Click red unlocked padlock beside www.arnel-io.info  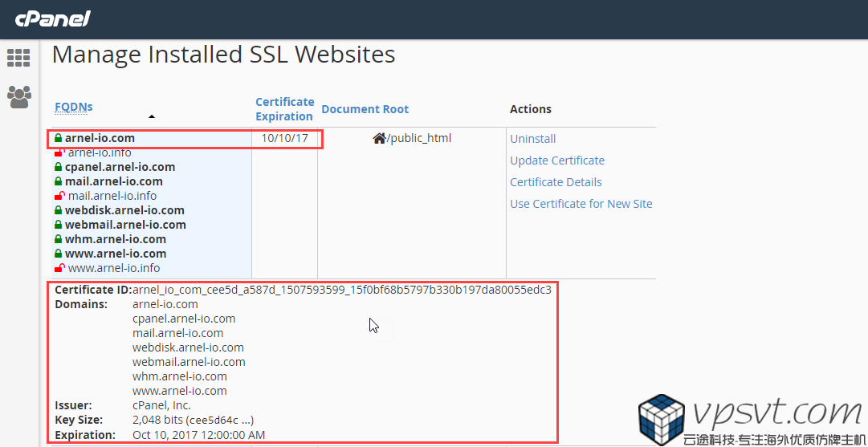point(59,268)
